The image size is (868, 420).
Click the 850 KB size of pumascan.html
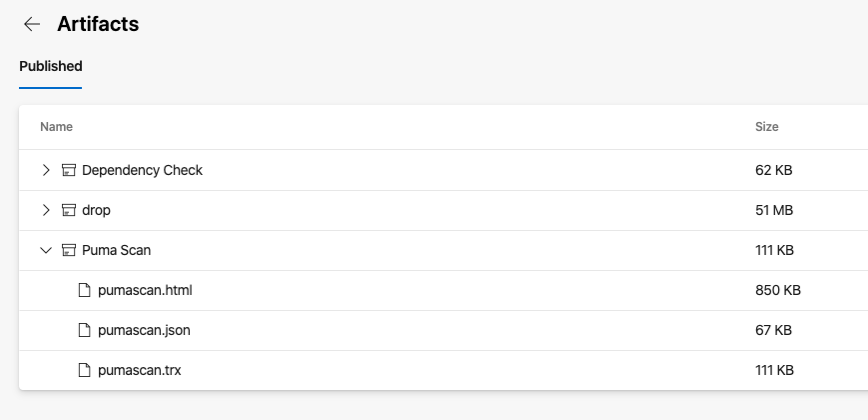point(777,290)
